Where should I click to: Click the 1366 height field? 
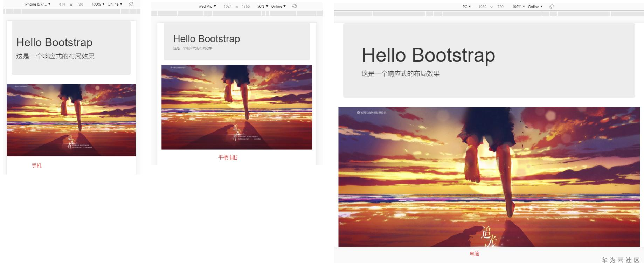tap(245, 6)
